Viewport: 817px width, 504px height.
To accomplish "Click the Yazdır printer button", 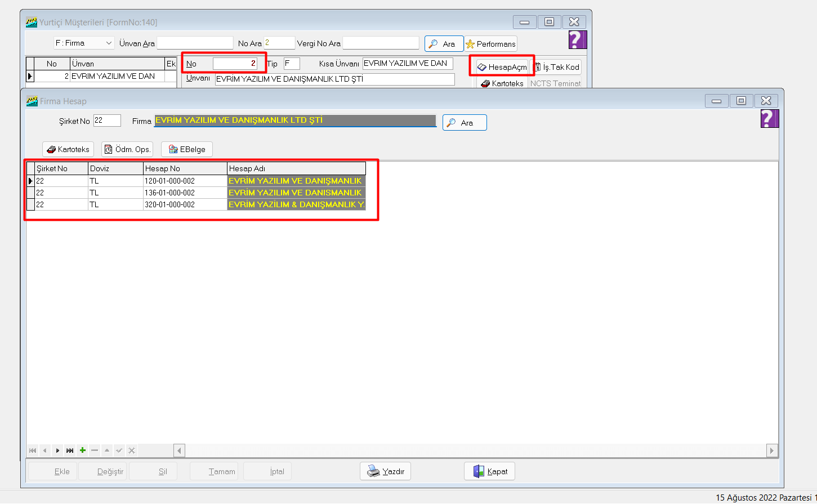I will [386, 471].
